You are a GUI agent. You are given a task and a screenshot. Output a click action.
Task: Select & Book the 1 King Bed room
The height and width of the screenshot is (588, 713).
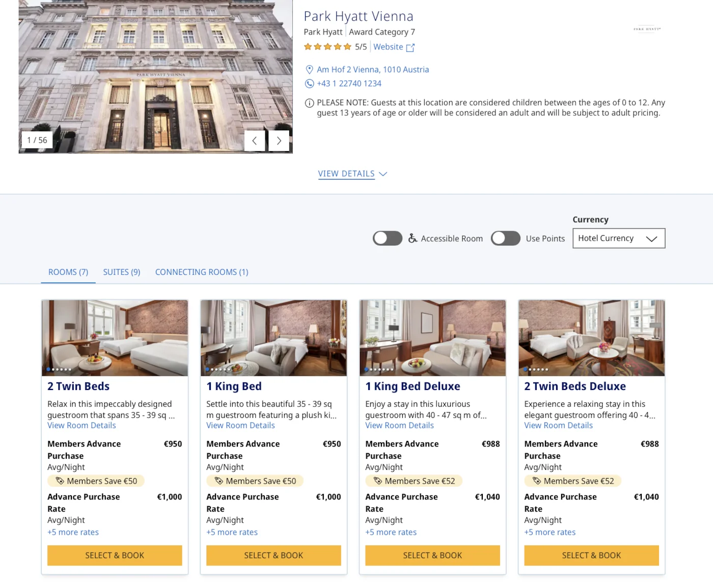273,555
